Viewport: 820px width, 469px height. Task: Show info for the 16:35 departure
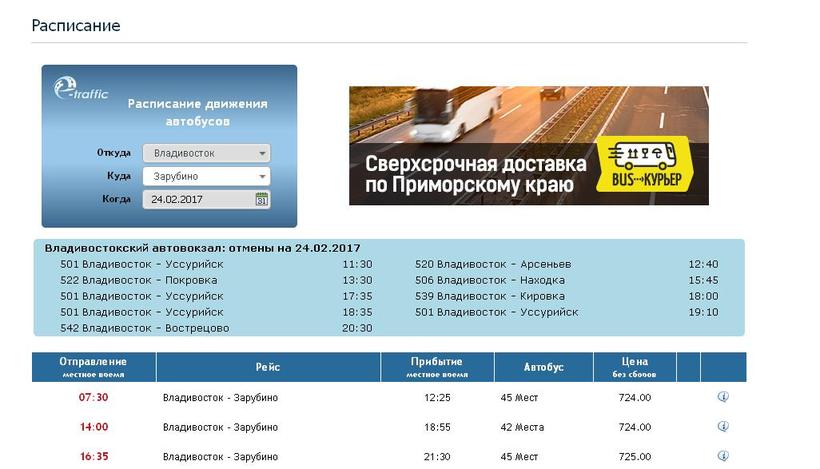pyautogui.click(x=723, y=456)
